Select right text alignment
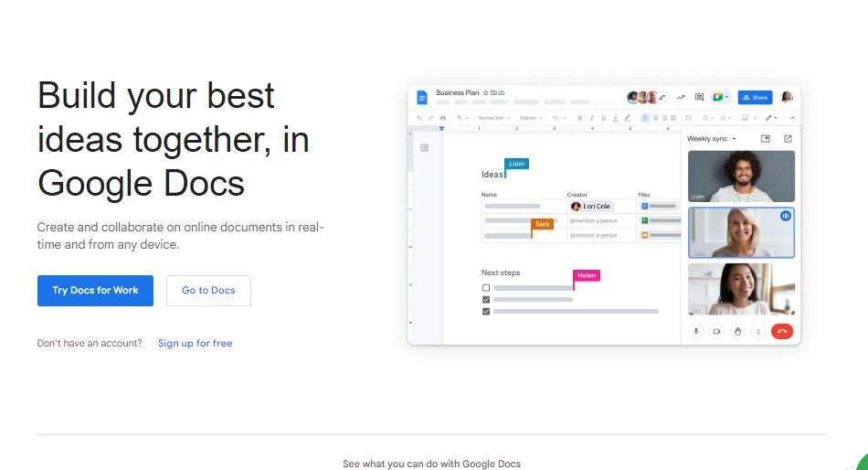 (664, 118)
